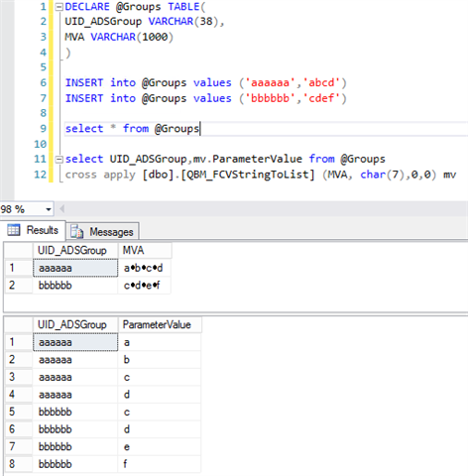Click the 'bbbbbb' string literal on line 7
The width and height of the screenshot is (468, 476).
click(x=270, y=98)
